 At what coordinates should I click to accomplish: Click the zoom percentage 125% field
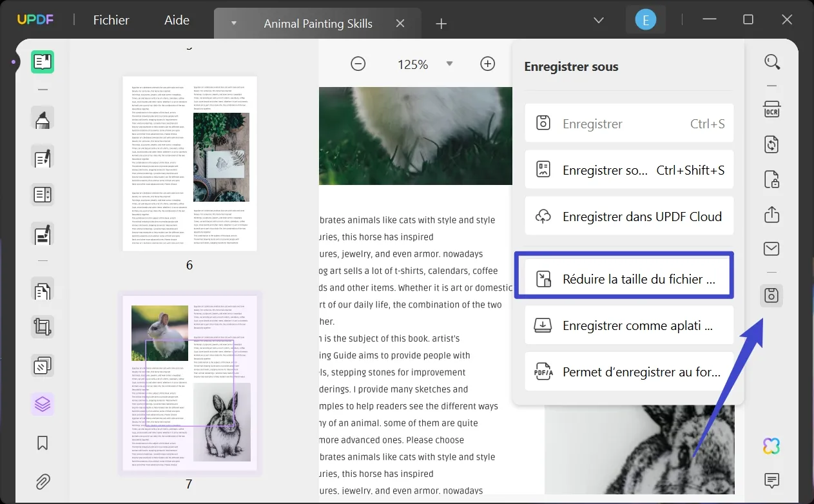point(412,64)
